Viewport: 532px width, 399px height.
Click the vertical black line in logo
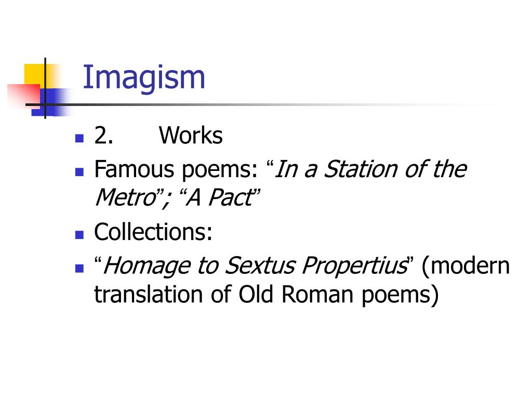click(45, 88)
